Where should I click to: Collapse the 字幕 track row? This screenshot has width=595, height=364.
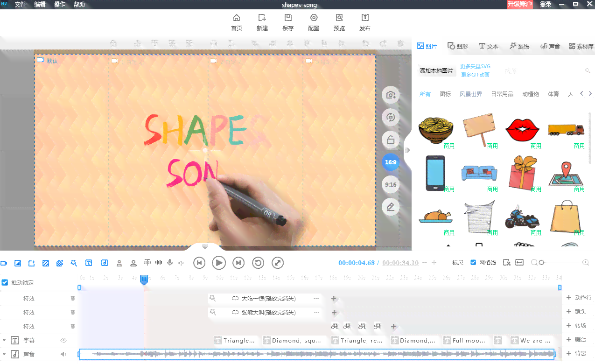(4, 341)
